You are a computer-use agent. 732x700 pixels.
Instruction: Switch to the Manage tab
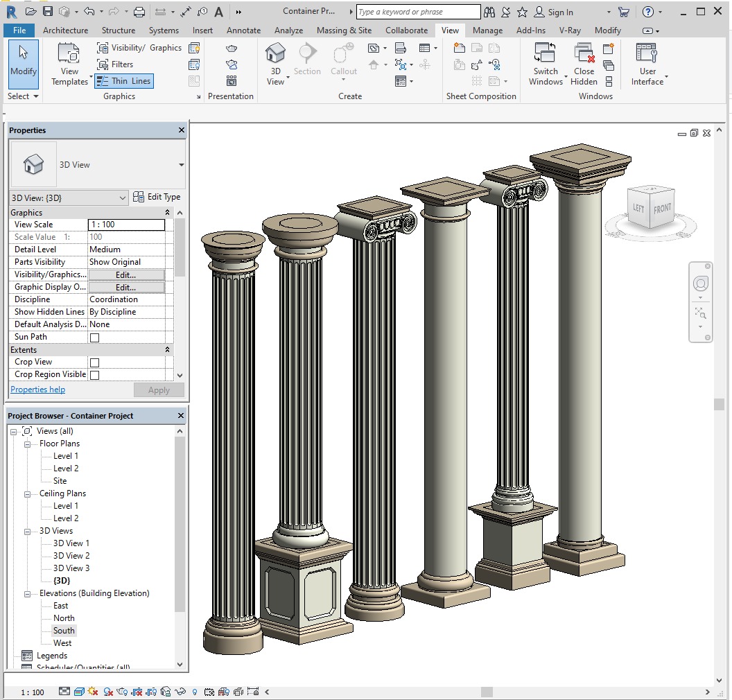pyautogui.click(x=487, y=30)
